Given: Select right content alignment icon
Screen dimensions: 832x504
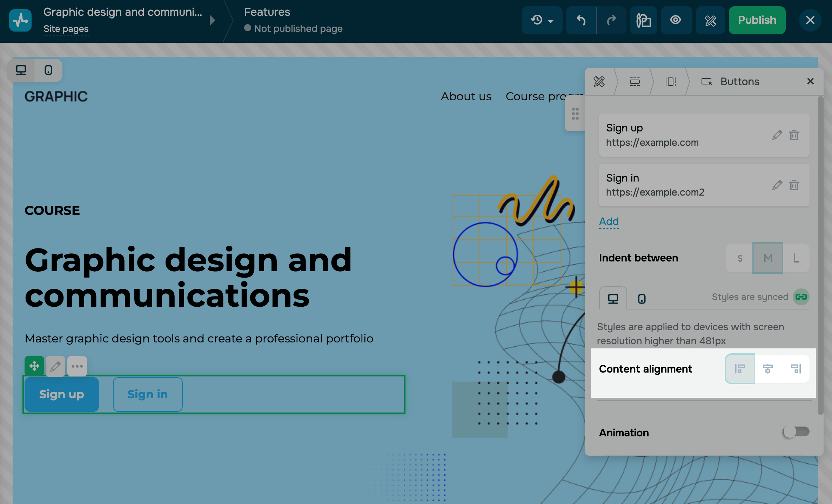Looking at the screenshot, I should pos(796,369).
